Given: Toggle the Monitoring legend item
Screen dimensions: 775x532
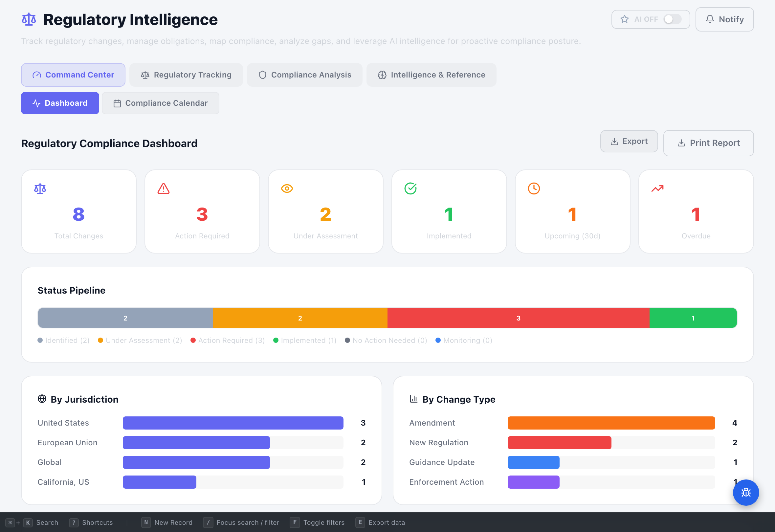Looking at the screenshot, I should pos(464,340).
